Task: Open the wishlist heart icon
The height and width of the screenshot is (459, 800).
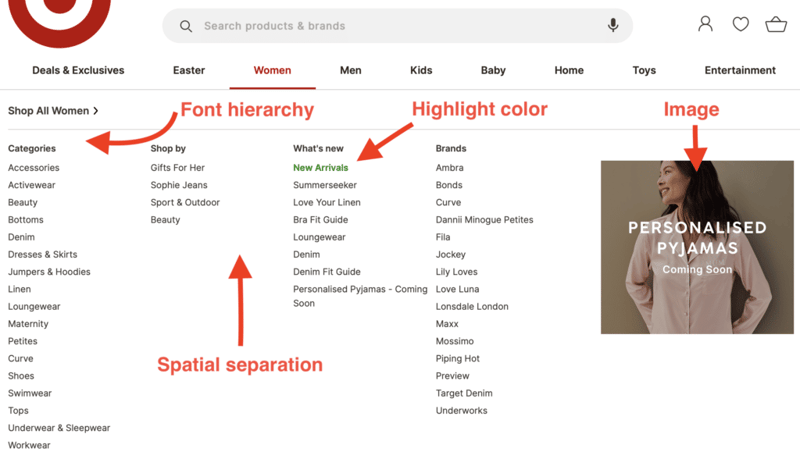Action: pos(740,24)
